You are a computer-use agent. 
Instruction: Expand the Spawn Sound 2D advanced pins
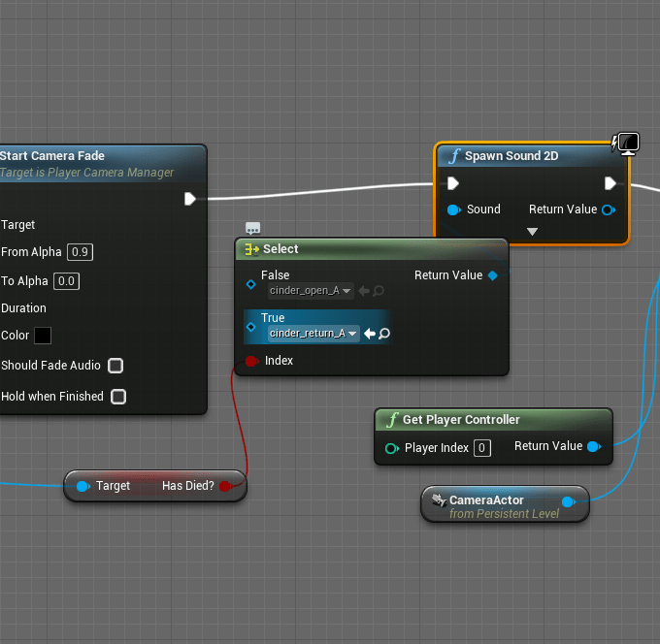tap(532, 231)
